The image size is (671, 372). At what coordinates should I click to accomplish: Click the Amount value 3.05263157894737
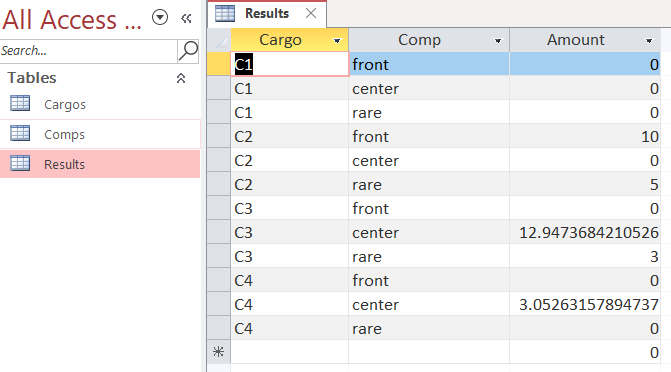click(585, 304)
